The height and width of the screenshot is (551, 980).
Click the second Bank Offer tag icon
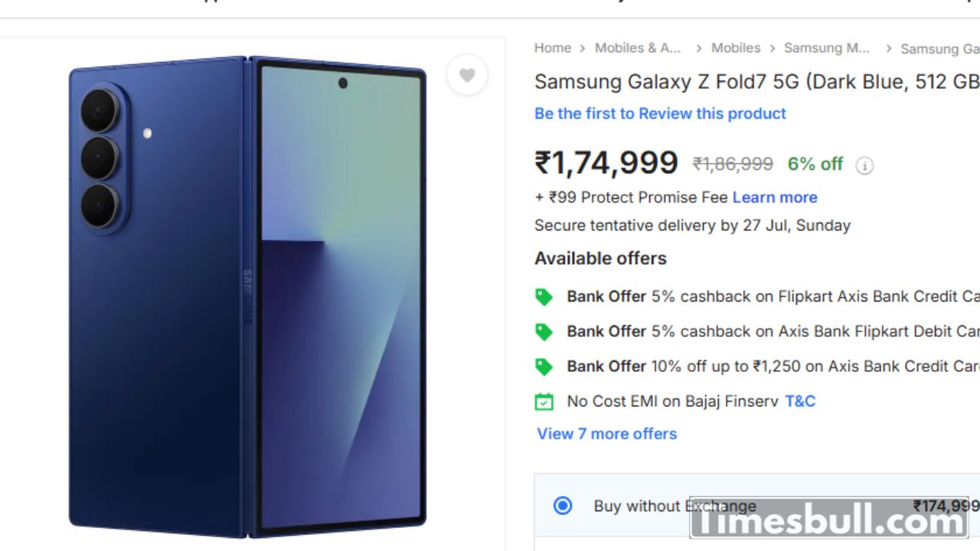[544, 332]
